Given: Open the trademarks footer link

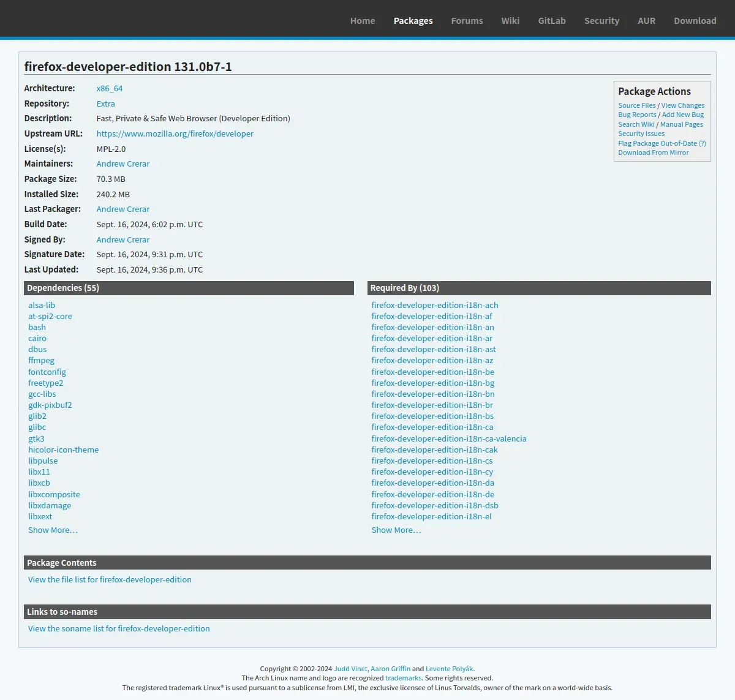Looking at the screenshot, I should [x=403, y=678].
